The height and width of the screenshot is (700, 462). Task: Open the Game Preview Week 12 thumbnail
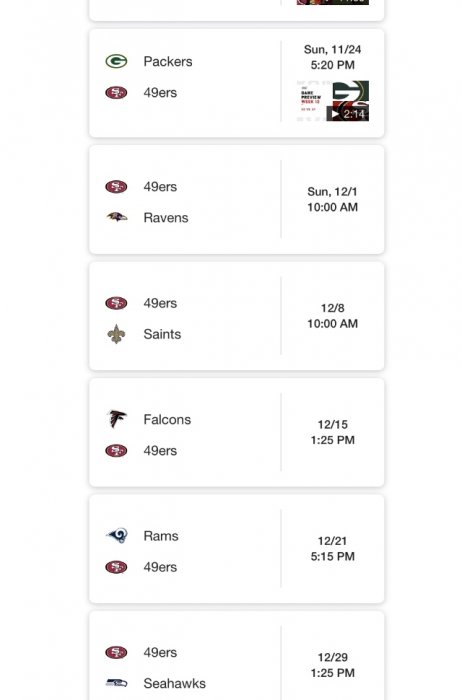tap(333, 101)
